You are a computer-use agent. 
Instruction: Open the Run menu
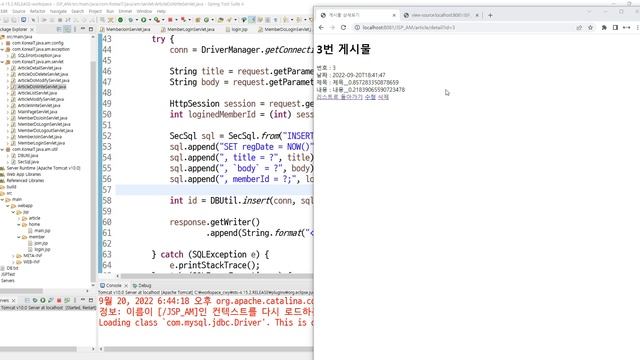coord(110,11)
